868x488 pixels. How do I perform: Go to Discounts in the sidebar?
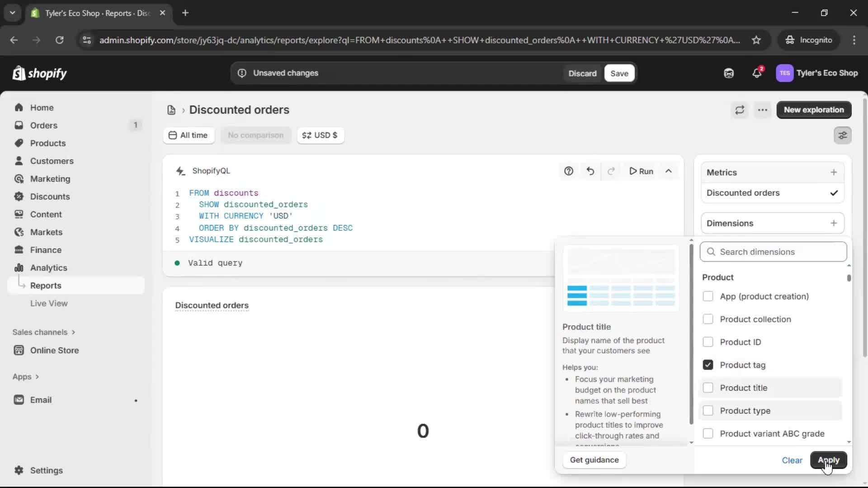tap(50, 197)
